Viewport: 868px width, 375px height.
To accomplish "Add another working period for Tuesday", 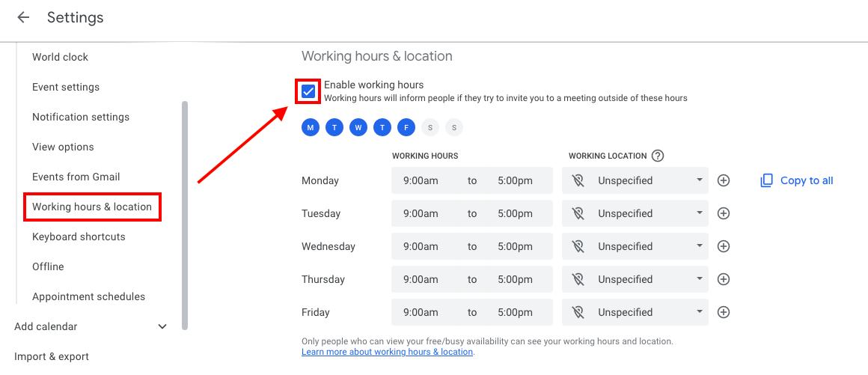I will click(724, 213).
